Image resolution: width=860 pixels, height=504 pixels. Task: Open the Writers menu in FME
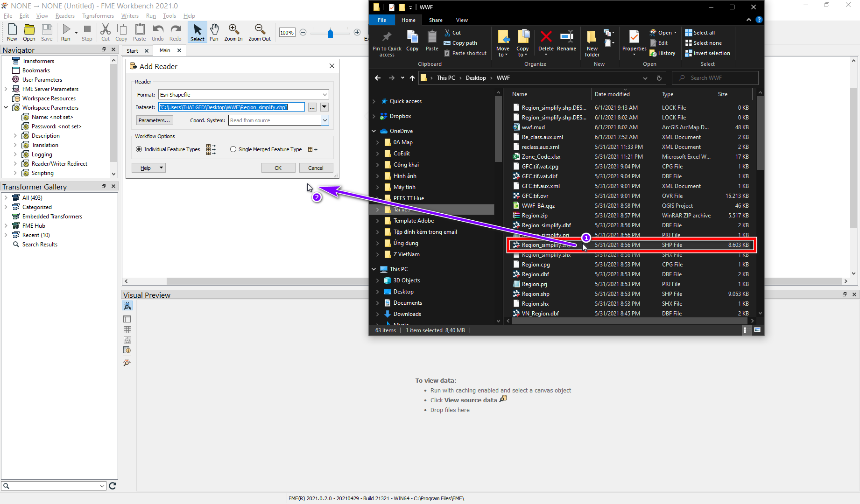click(x=130, y=16)
